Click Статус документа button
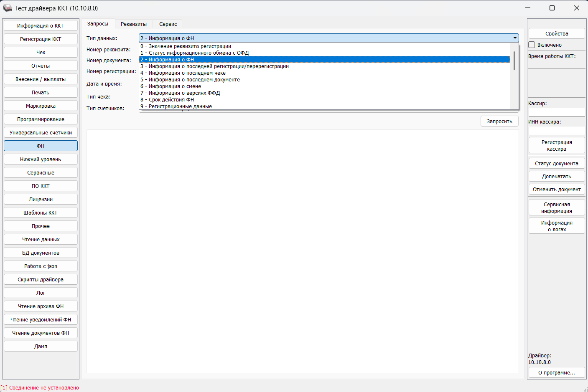588x392 pixels. [557, 163]
